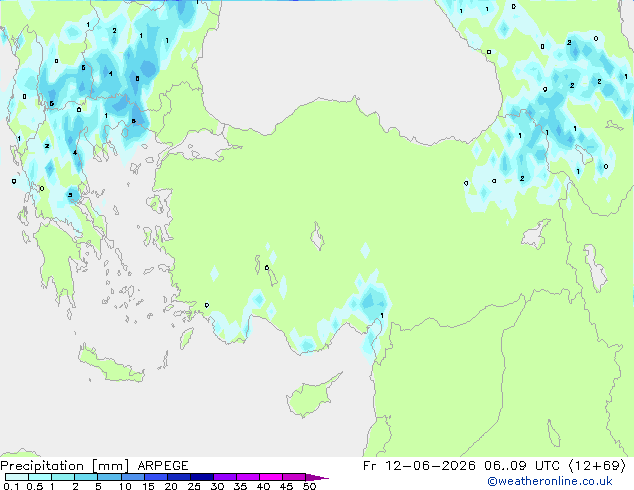Viewport: 634px width, 490px height.
Task: Pick the 0.5–1 mm legend color swatch
Action: (x=40, y=477)
